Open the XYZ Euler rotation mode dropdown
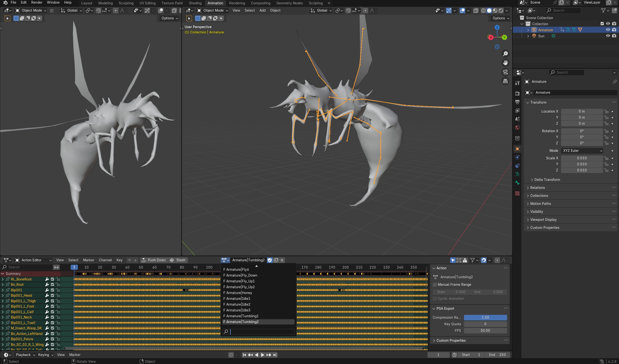 click(x=582, y=151)
